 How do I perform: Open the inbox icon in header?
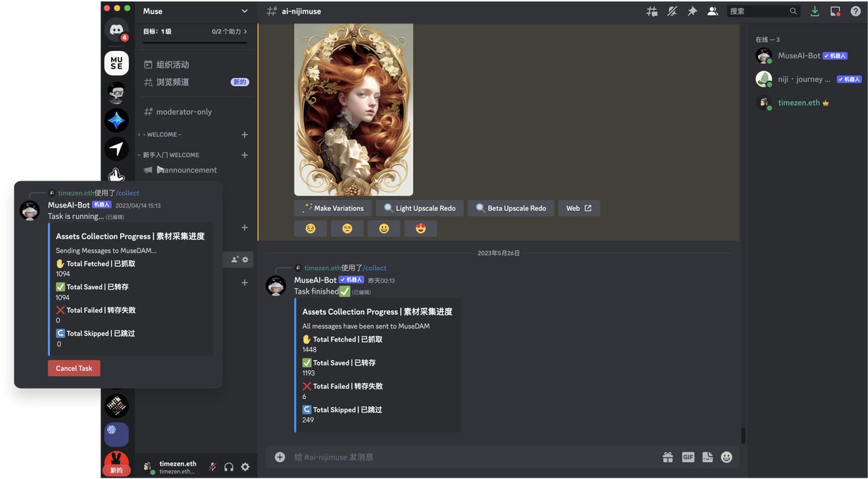[835, 12]
